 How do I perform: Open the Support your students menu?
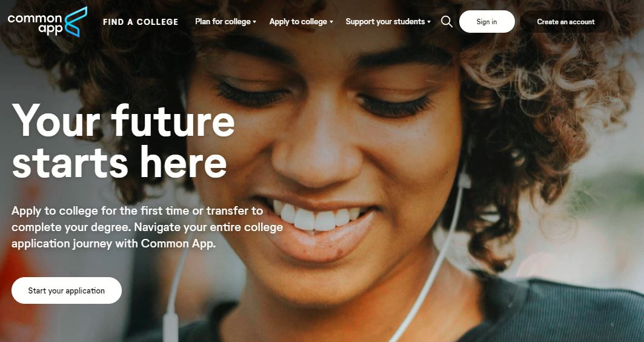[x=388, y=22]
